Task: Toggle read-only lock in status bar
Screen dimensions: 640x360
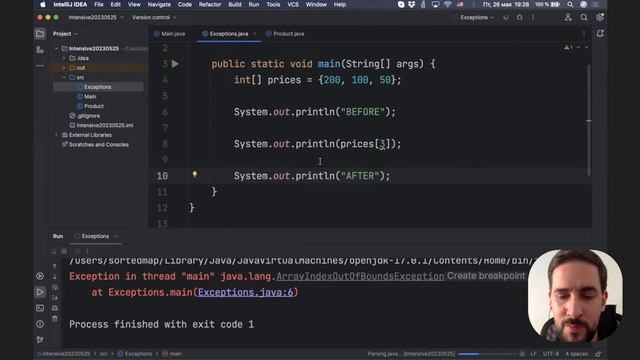Action: click(x=598, y=354)
